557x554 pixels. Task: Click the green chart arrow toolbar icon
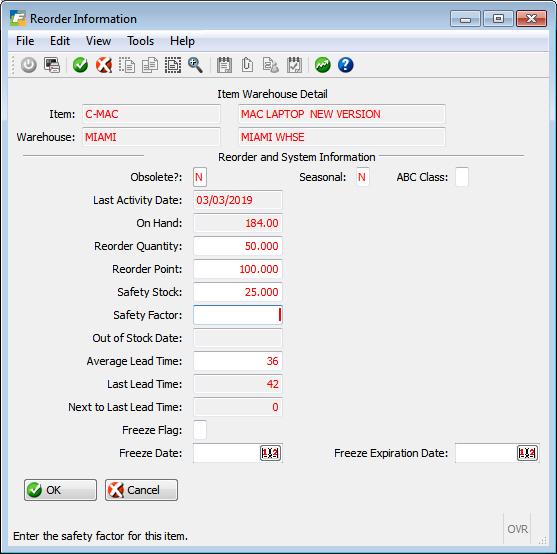pos(323,65)
